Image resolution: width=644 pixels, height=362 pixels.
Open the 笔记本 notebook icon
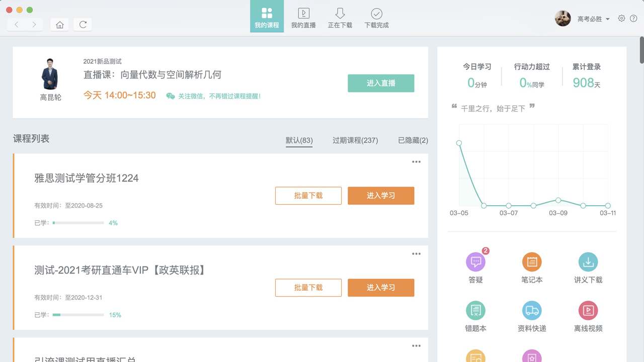[x=532, y=261]
